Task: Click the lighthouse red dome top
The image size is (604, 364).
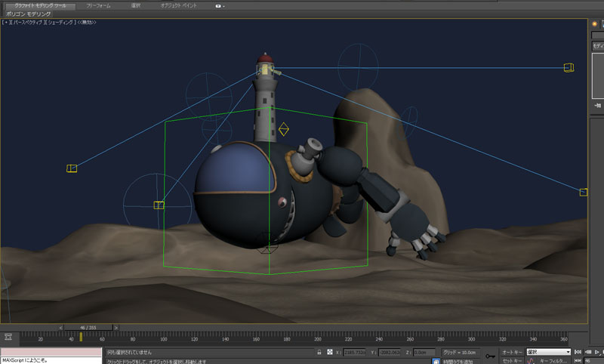Action: coord(265,58)
